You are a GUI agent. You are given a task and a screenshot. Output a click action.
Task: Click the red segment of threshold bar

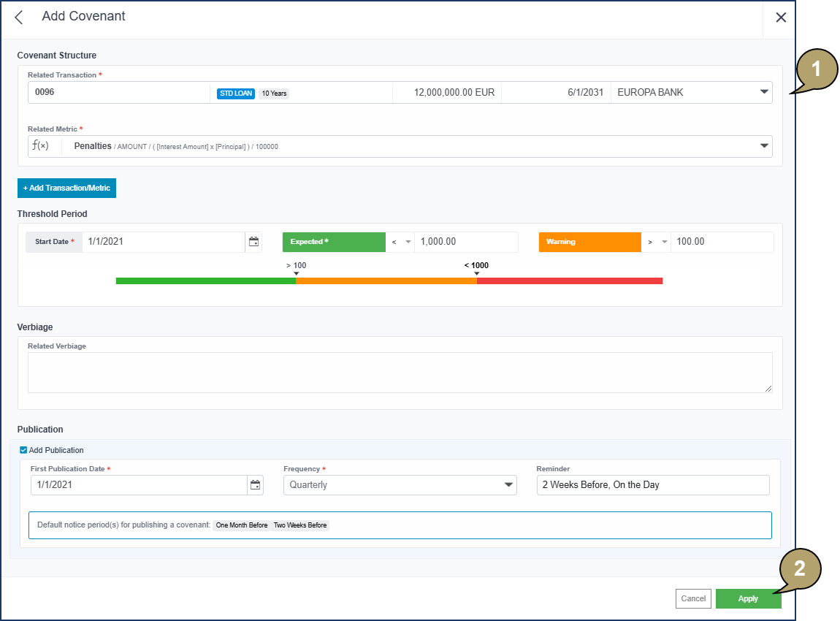click(569, 281)
